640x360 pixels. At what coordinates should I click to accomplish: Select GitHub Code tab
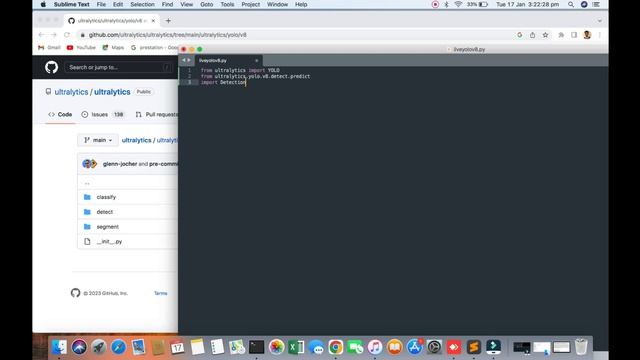coord(60,115)
